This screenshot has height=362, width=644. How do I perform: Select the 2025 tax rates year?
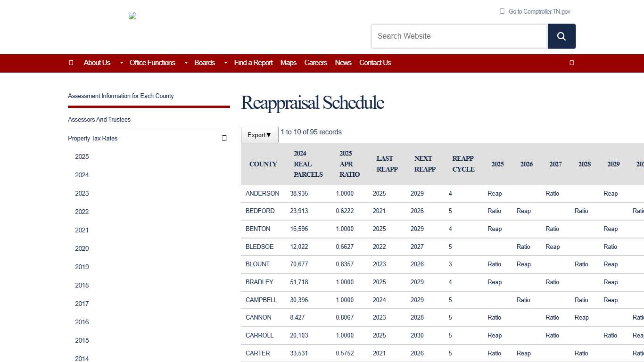[x=82, y=156]
